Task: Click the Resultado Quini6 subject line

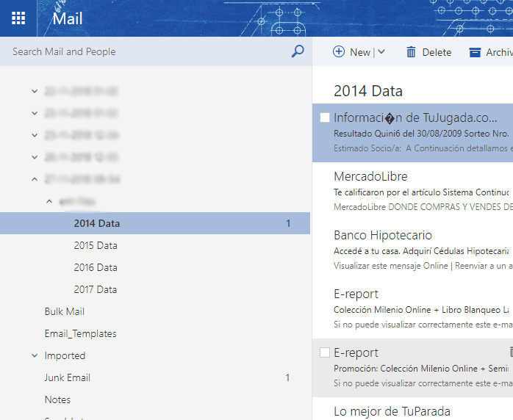Action: coord(421,134)
